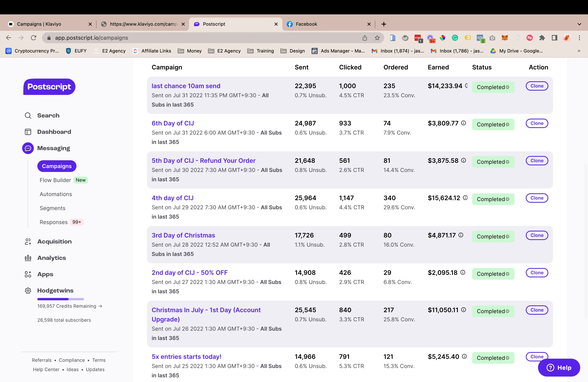Image resolution: width=588 pixels, height=382 pixels.
Task: Open the Apps grid icon
Action: 28,274
